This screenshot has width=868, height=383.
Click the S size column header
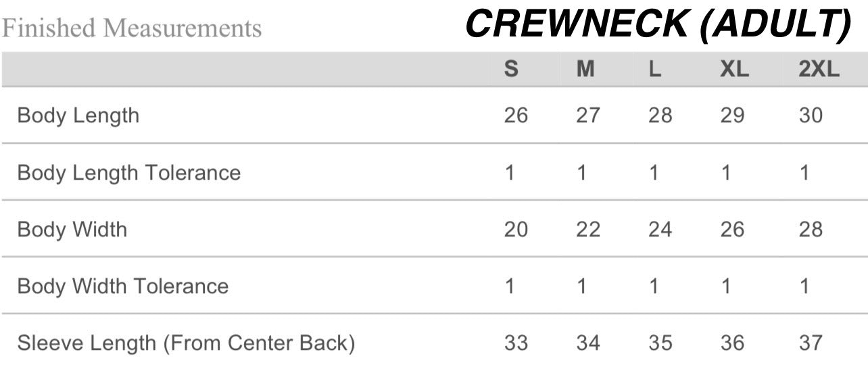512,70
